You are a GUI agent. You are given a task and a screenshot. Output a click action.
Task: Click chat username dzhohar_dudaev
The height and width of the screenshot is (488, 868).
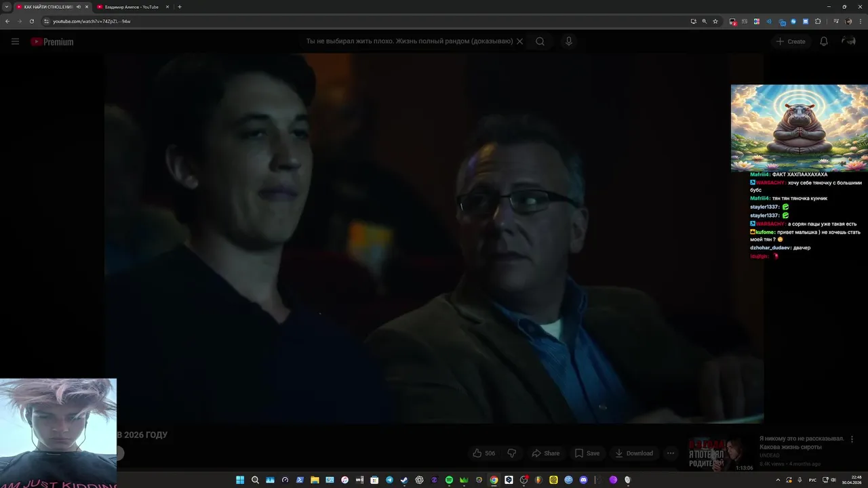click(x=770, y=247)
